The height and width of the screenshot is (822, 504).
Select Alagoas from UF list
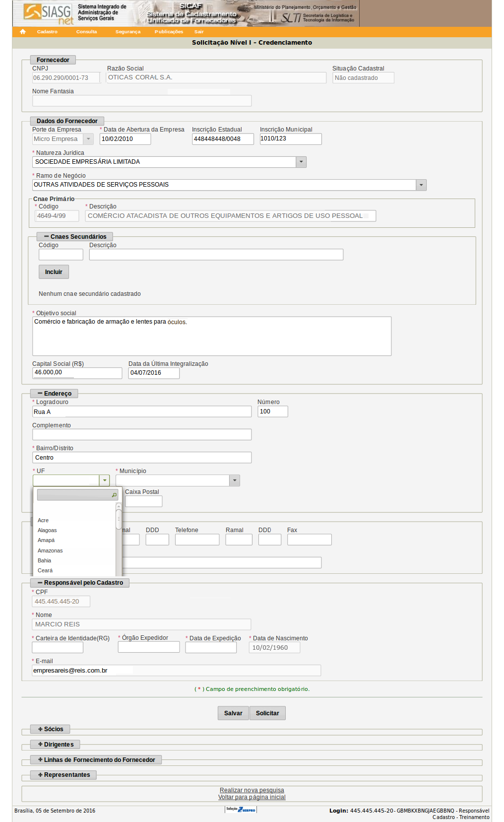[x=47, y=531]
